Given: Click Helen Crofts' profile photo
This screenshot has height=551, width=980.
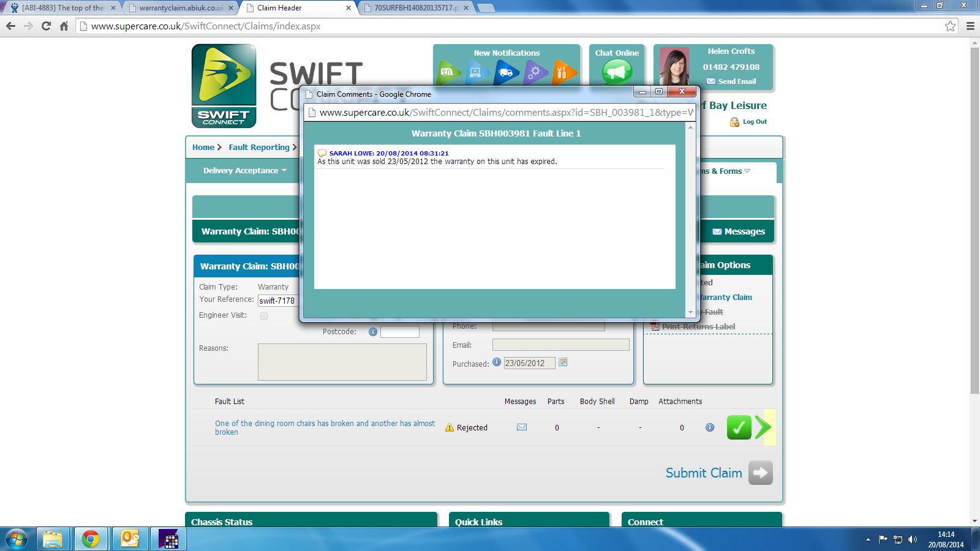Looking at the screenshot, I should [674, 66].
